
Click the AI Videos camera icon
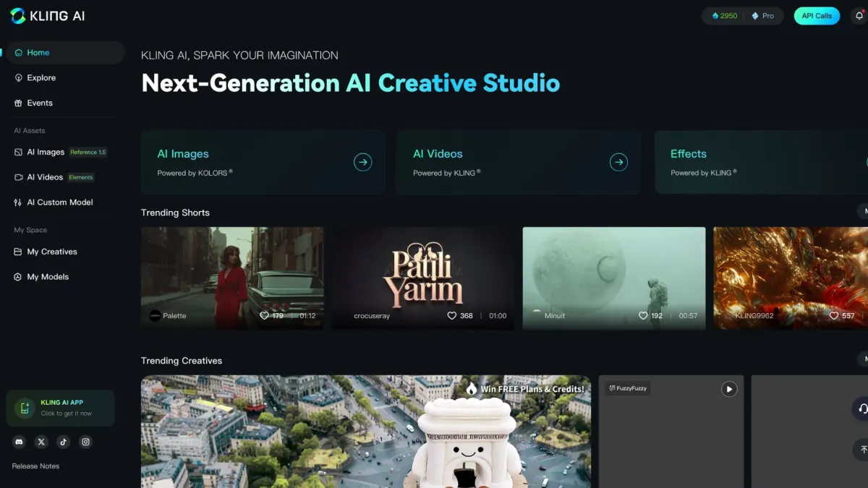[18, 177]
